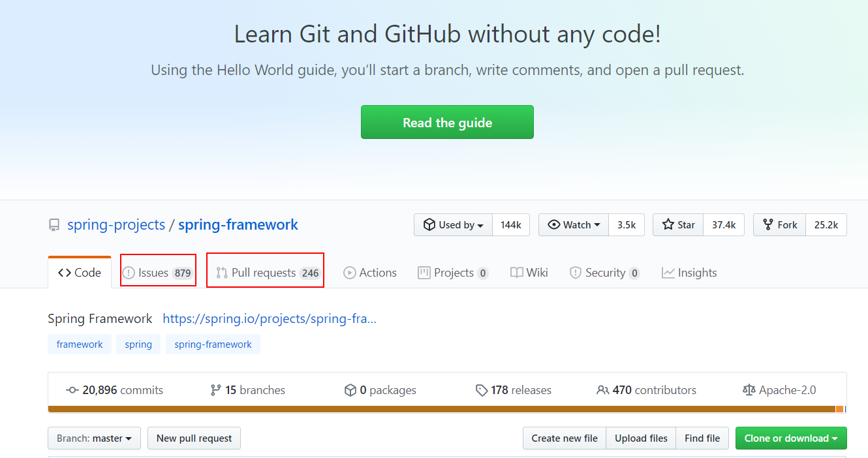The image size is (868, 458).
Task: Switch to the Pull requests tab
Action: [268, 273]
